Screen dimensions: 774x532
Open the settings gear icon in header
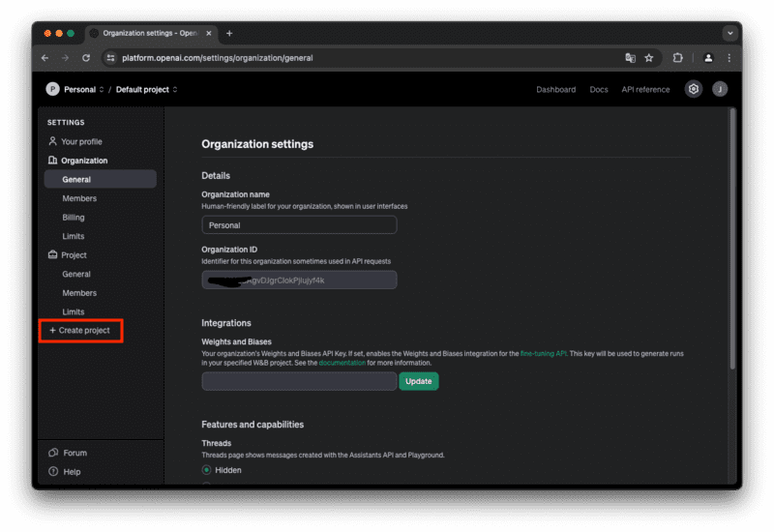point(693,89)
